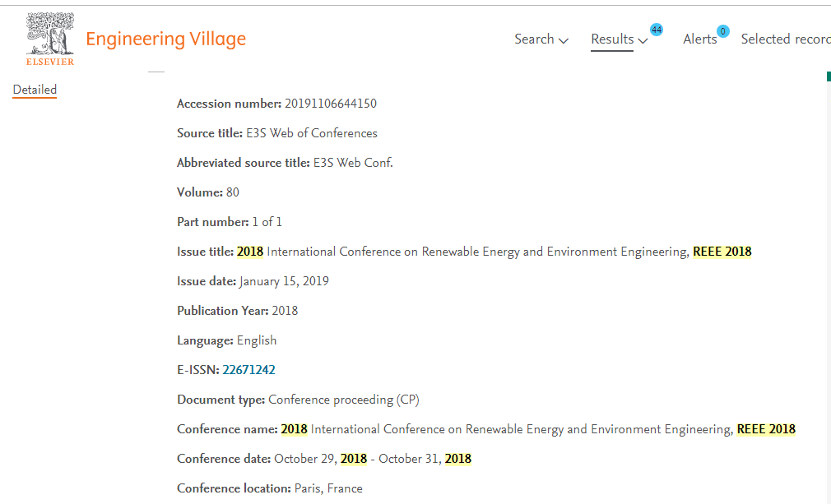The width and height of the screenshot is (831, 504).
Task: Open Selected records
Action: click(x=785, y=39)
